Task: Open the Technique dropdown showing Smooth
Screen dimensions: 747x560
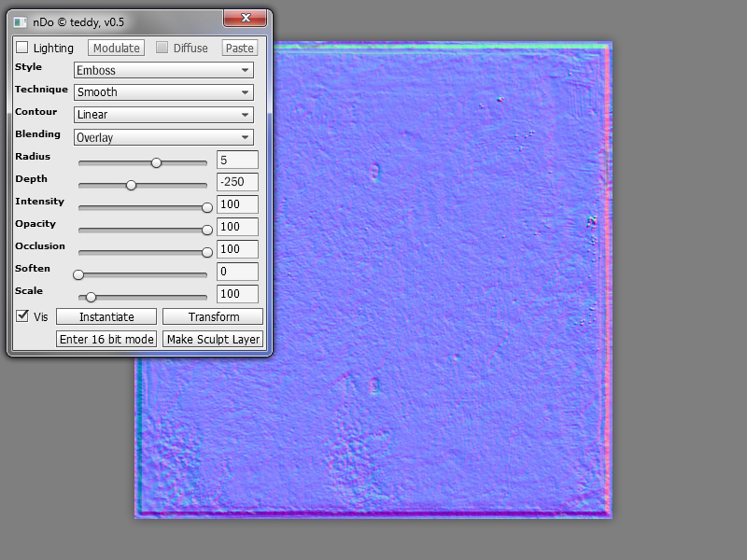Action: tap(163, 91)
